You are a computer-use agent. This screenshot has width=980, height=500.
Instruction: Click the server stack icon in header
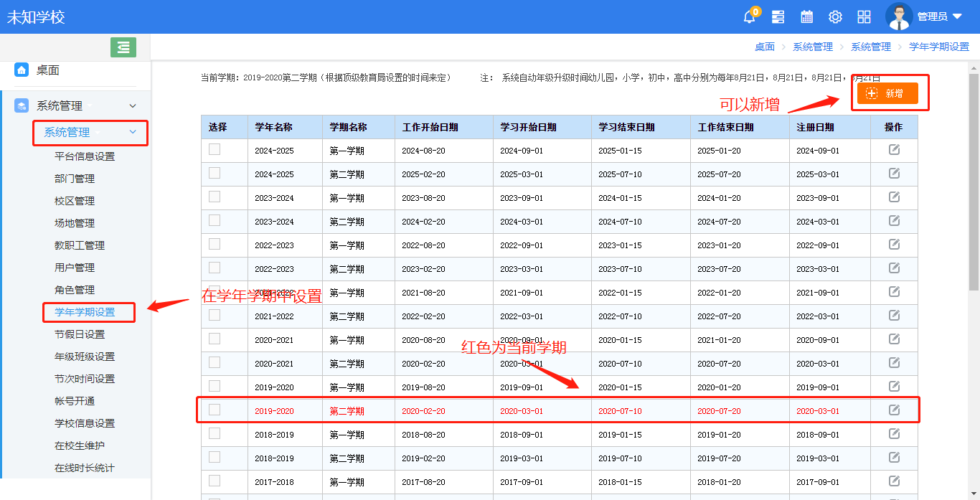coord(778,17)
